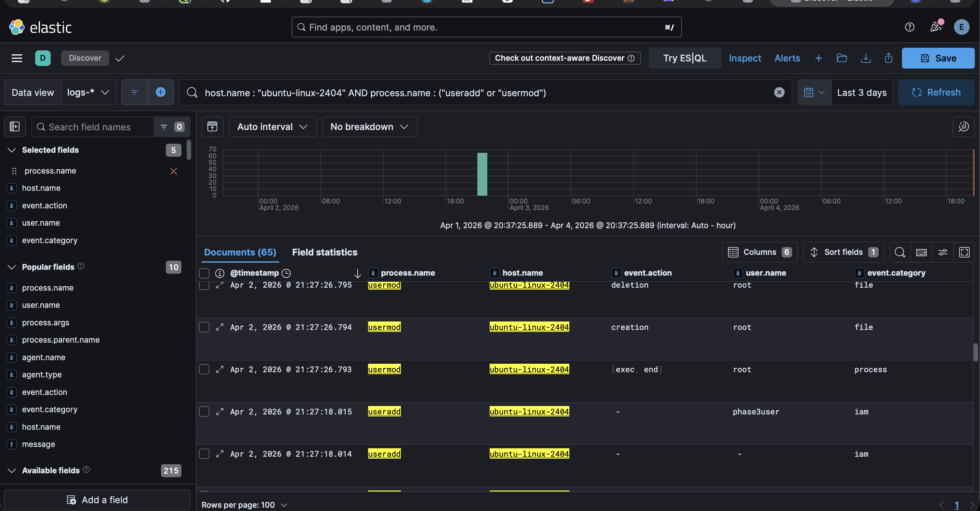
Task: Click the in-table search magnifier icon
Action: tap(899, 252)
